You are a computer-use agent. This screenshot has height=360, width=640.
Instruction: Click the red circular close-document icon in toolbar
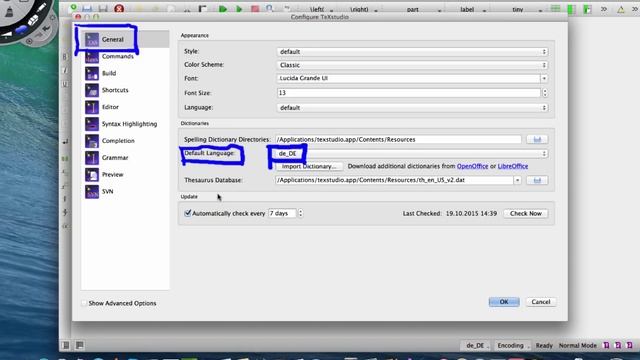(119, 8)
